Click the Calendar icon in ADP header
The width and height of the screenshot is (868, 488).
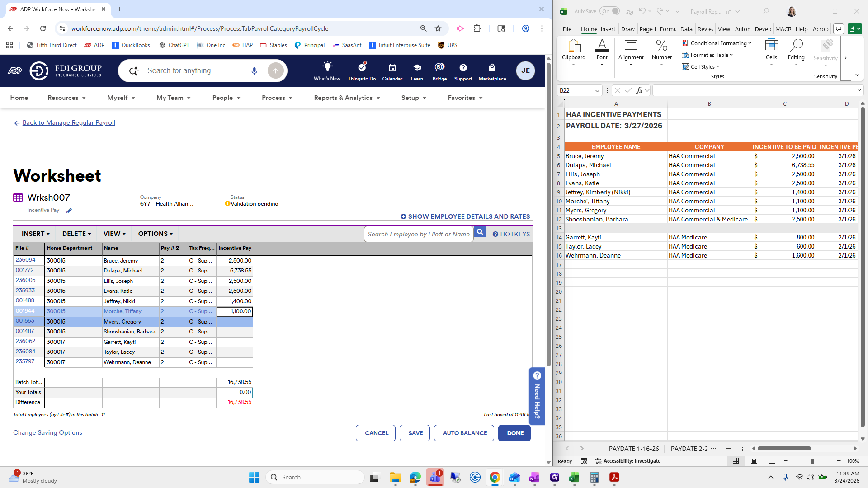(x=392, y=68)
